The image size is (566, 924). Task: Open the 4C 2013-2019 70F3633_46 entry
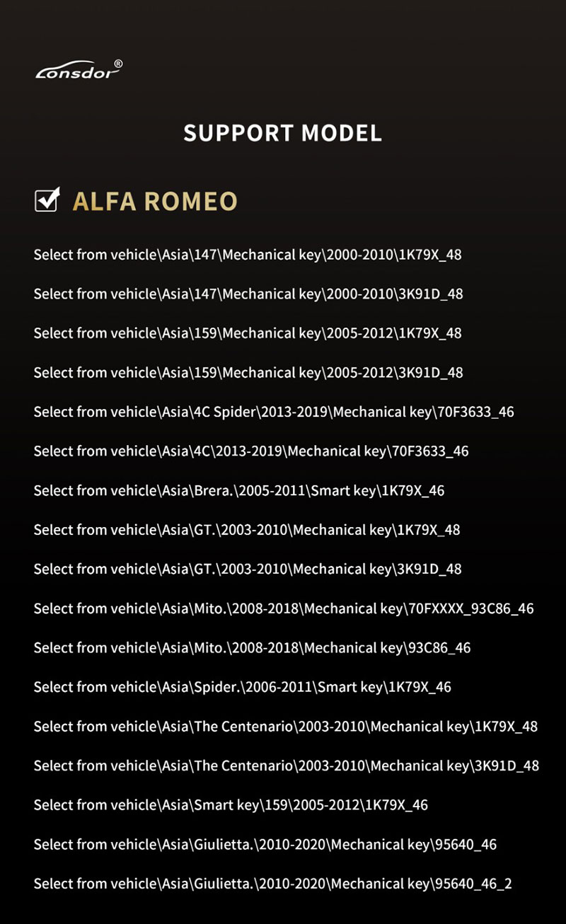[251, 451]
